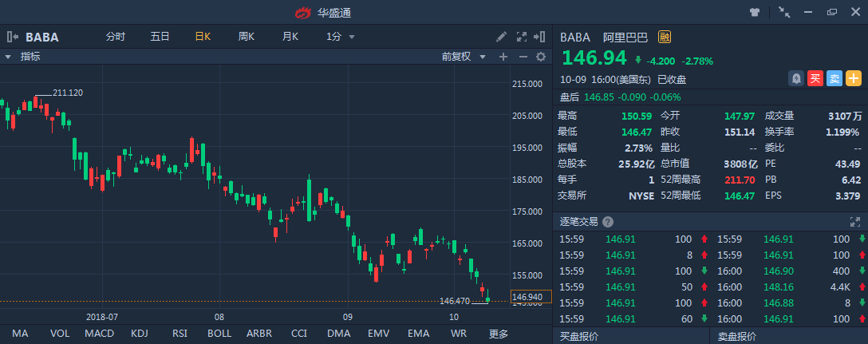Open the skin theme shirt icon
The width and height of the screenshot is (868, 344).
pyautogui.click(x=755, y=12)
